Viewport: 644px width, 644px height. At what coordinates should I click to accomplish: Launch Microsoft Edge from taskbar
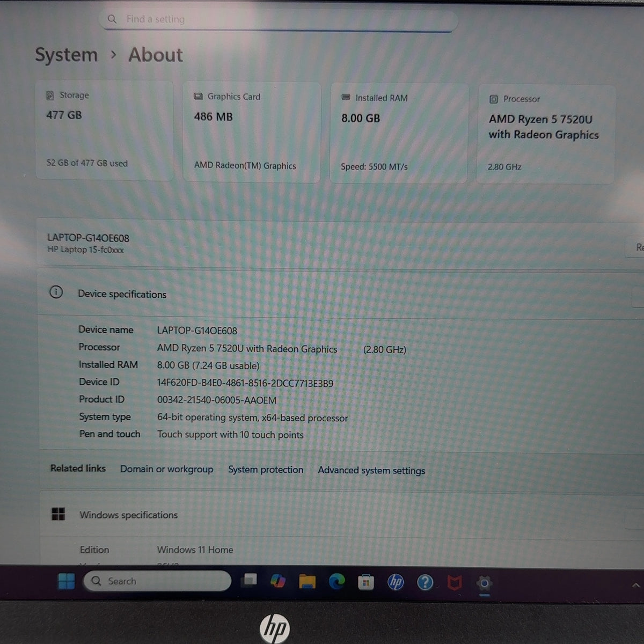pyautogui.click(x=336, y=582)
